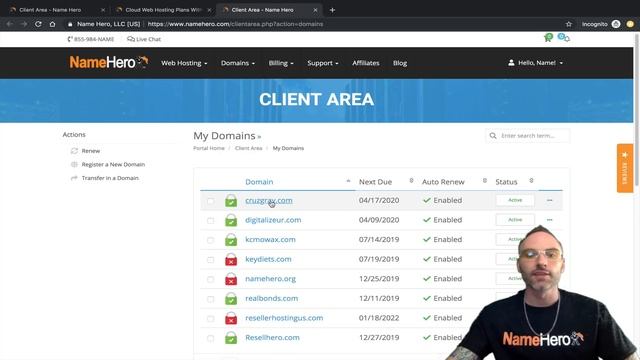Click the green lock icon for realbonds.com
640x360 pixels.
pyautogui.click(x=231, y=298)
